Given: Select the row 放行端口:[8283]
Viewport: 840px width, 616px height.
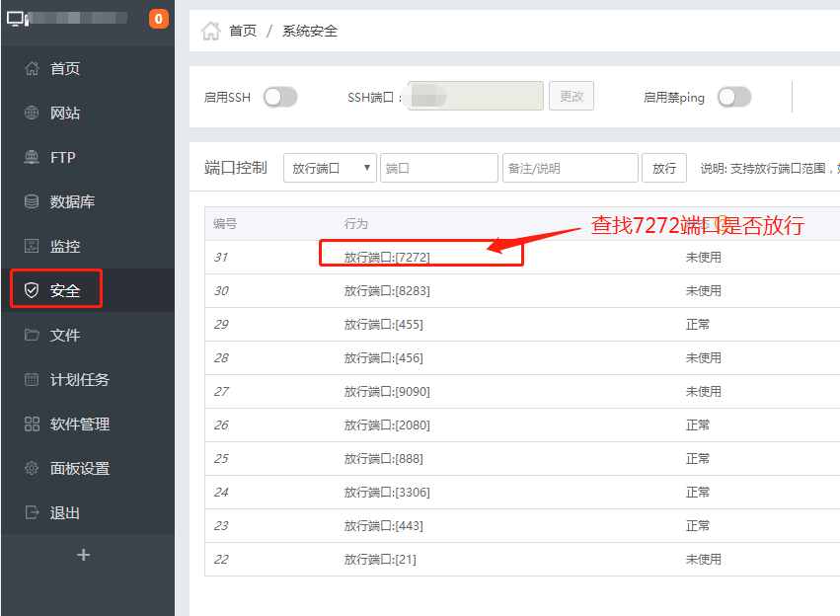Looking at the screenshot, I should (522, 291).
